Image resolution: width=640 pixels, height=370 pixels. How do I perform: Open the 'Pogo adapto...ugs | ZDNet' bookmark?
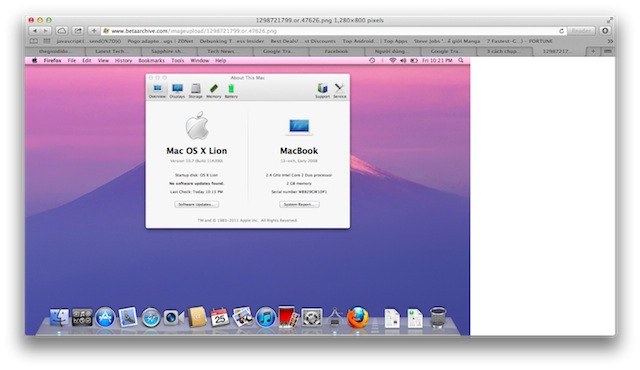(160, 41)
